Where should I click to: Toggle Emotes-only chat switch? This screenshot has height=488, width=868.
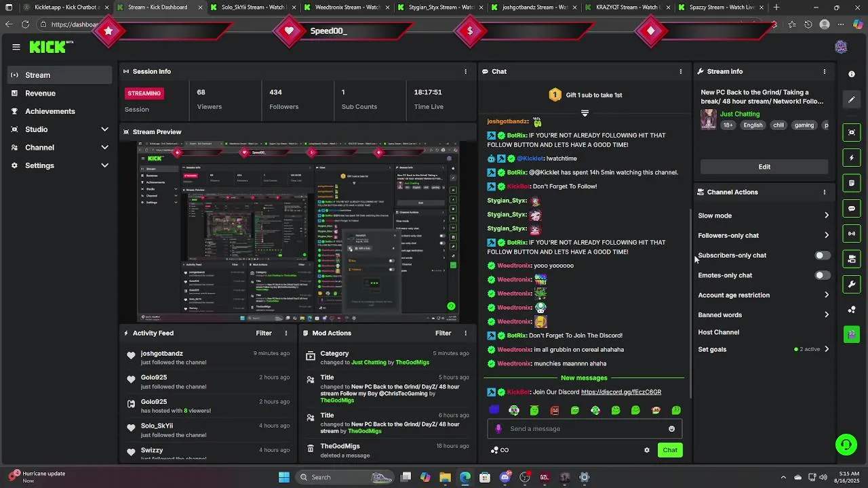pyautogui.click(x=822, y=275)
